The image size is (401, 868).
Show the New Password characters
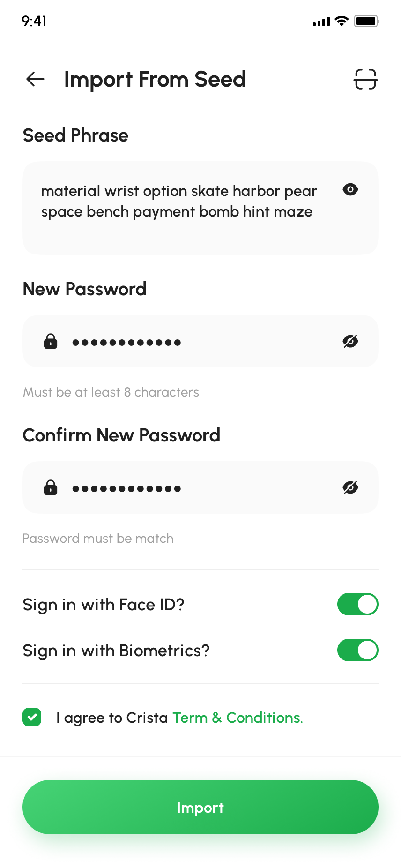point(350,341)
